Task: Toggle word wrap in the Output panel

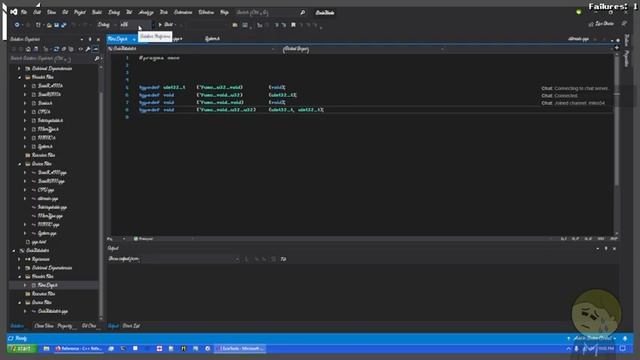Action: [283, 259]
